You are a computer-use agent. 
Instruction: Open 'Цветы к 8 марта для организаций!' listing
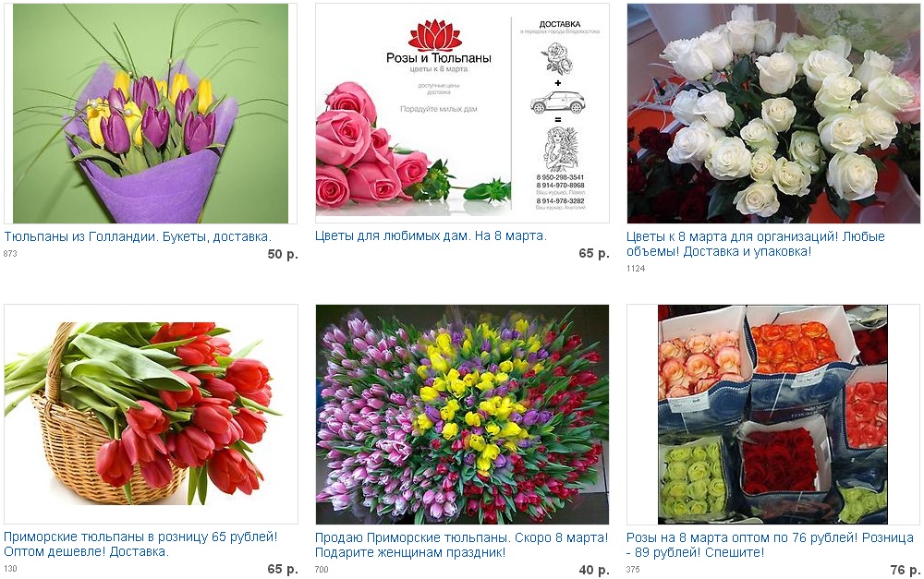(x=756, y=244)
